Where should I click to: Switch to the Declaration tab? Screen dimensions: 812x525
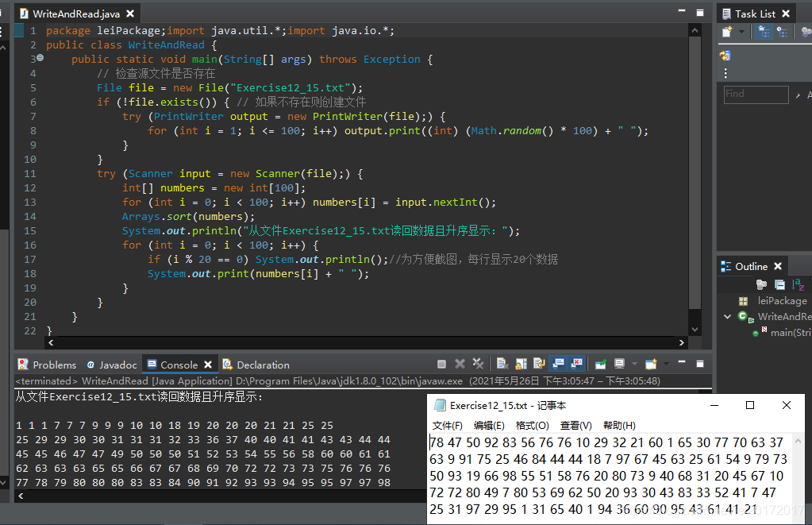pyautogui.click(x=256, y=365)
